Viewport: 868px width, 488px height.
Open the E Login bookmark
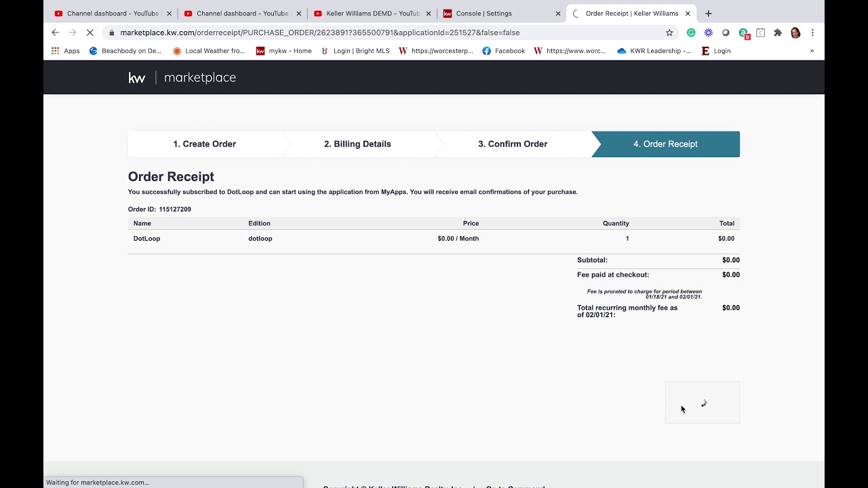[x=716, y=51]
